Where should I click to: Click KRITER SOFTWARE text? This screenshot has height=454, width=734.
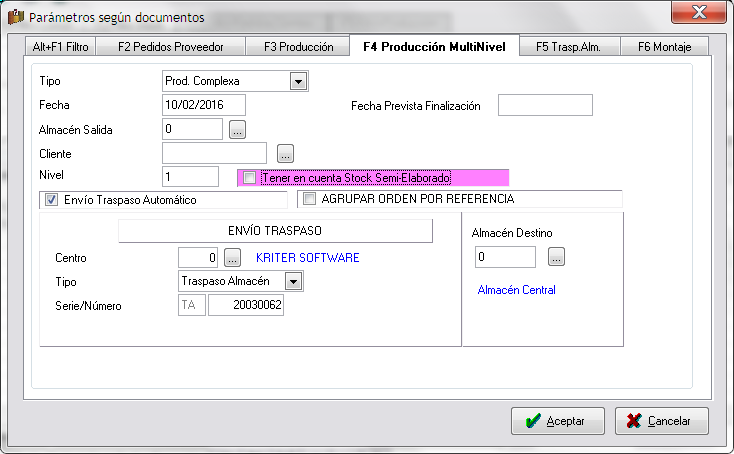[308, 258]
